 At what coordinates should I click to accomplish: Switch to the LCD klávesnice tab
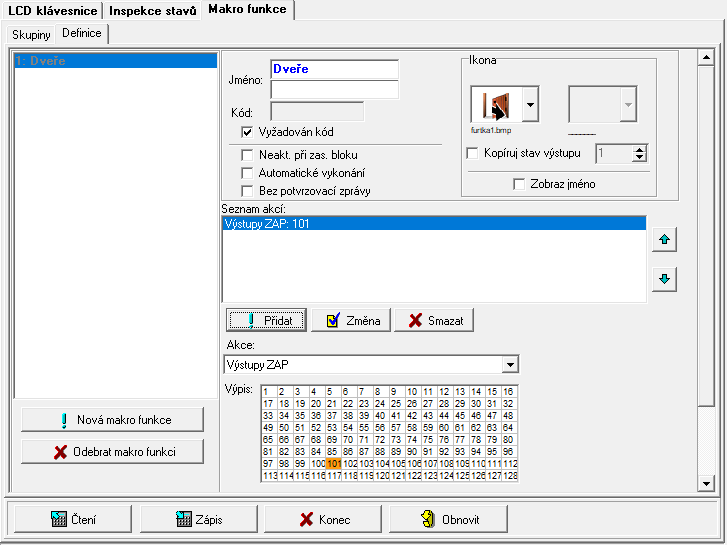tap(52, 10)
